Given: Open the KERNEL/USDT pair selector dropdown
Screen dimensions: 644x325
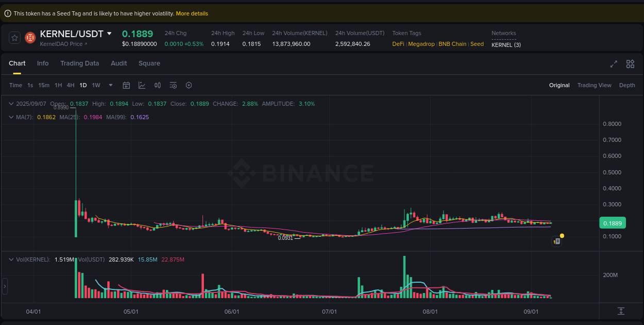Looking at the screenshot, I should (109, 34).
